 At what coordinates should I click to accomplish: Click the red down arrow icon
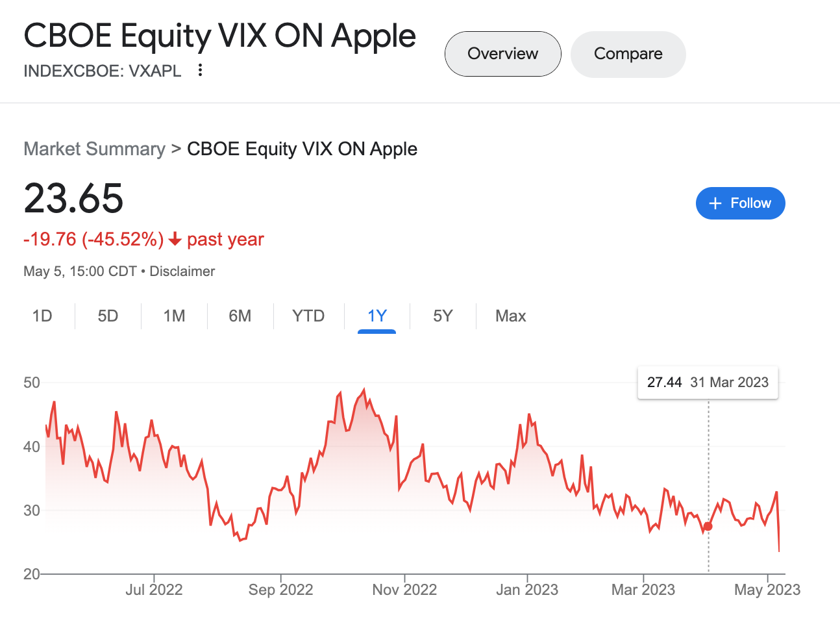pyautogui.click(x=174, y=240)
